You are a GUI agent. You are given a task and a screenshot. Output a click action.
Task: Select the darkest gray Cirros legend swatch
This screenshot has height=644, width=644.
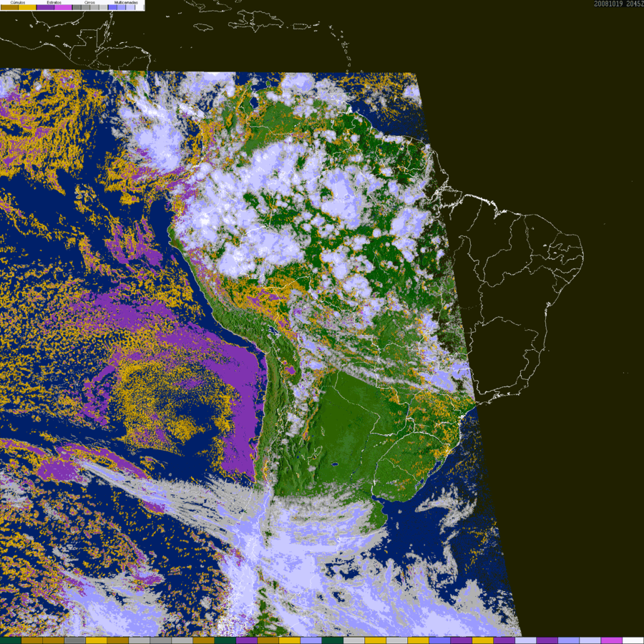coord(77,7)
